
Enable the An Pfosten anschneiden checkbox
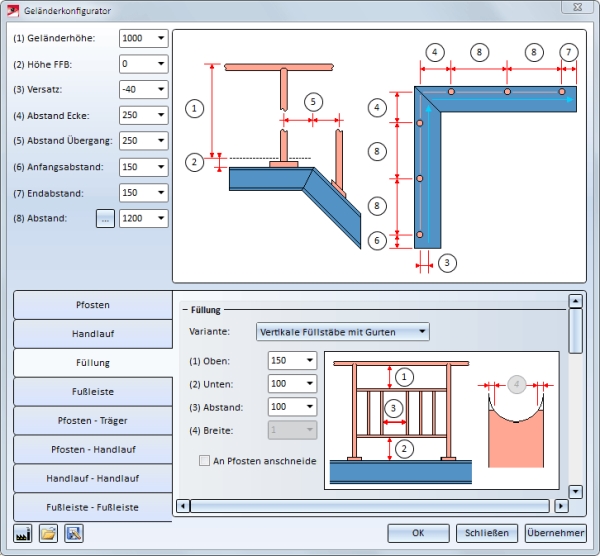tap(205, 461)
